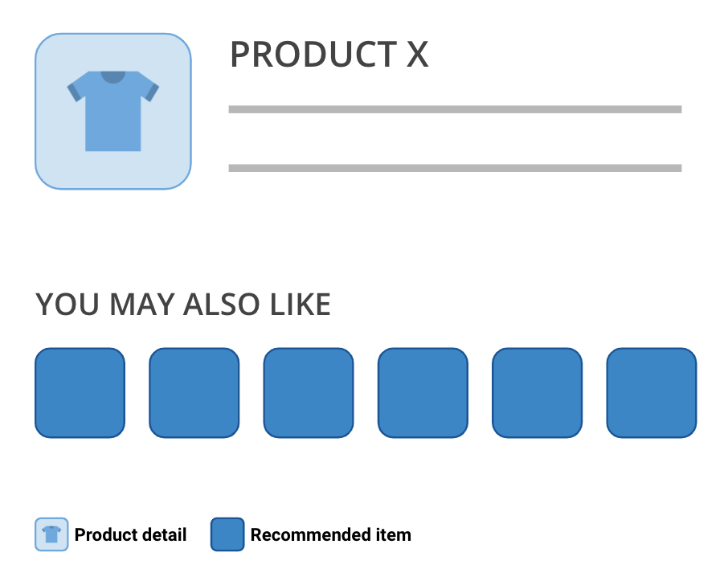Image resolution: width=728 pixels, height=577 pixels.
Task: Open the fourth recommended item tile
Action: click(x=423, y=393)
